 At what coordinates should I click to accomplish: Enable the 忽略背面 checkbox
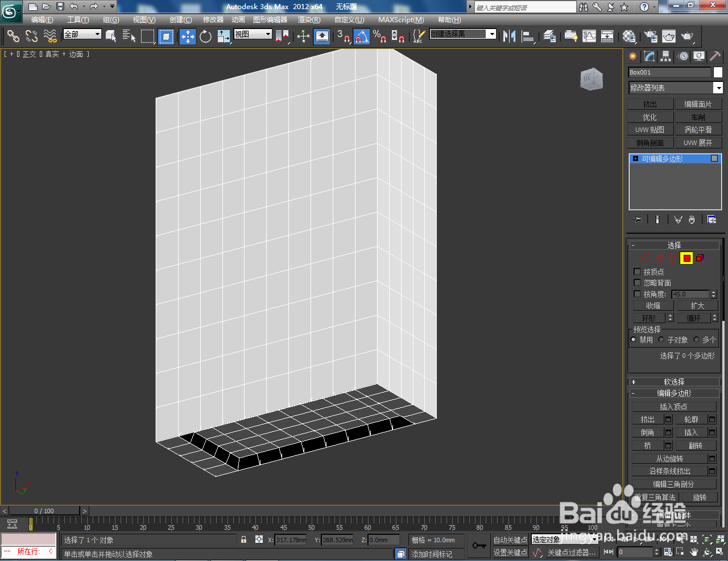pyautogui.click(x=637, y=283)
